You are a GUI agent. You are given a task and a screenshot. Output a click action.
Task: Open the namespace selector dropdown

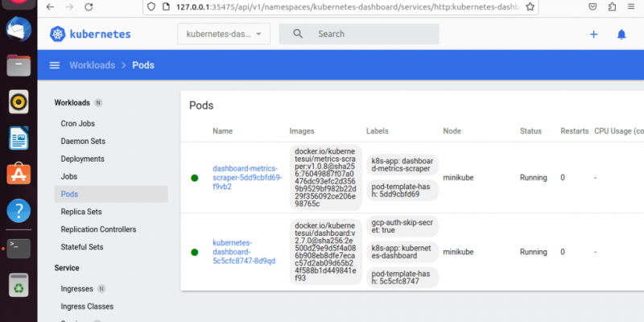click(x=224, y=34)
